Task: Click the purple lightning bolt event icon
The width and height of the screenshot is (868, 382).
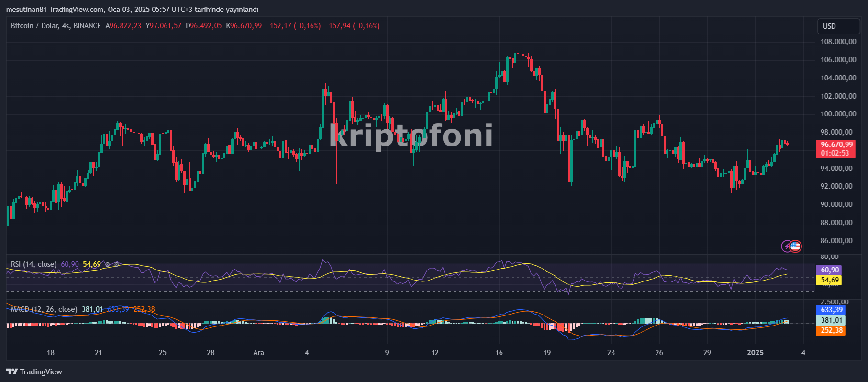Action: coord(786,247)
